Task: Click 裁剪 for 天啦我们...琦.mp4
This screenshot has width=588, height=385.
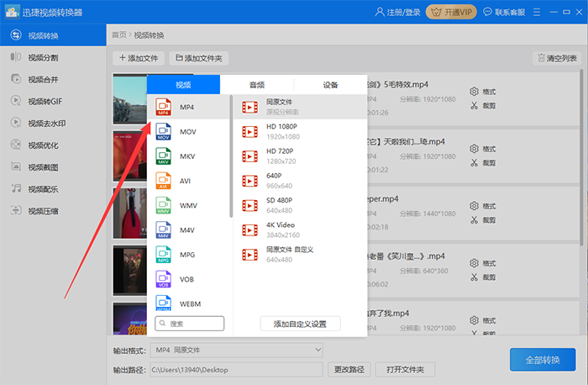Action: click(x=483, y=163)
